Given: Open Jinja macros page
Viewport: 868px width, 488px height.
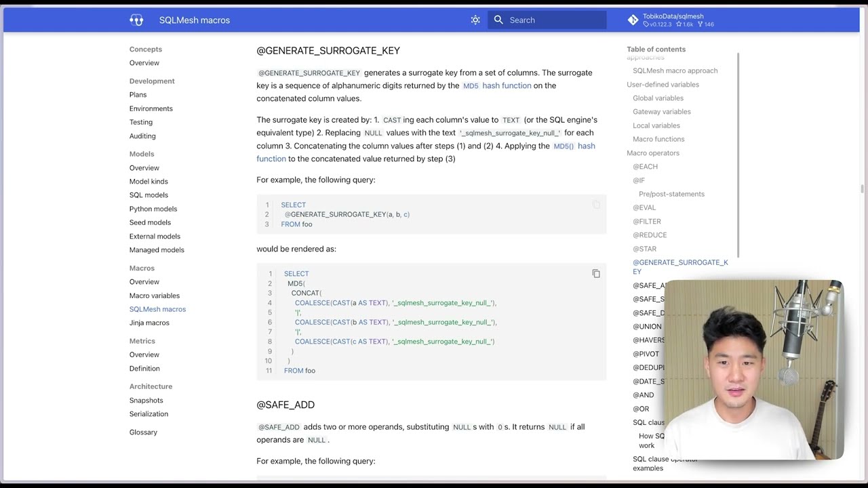Looking at the screenshot, I should click(x=149, y=323).
